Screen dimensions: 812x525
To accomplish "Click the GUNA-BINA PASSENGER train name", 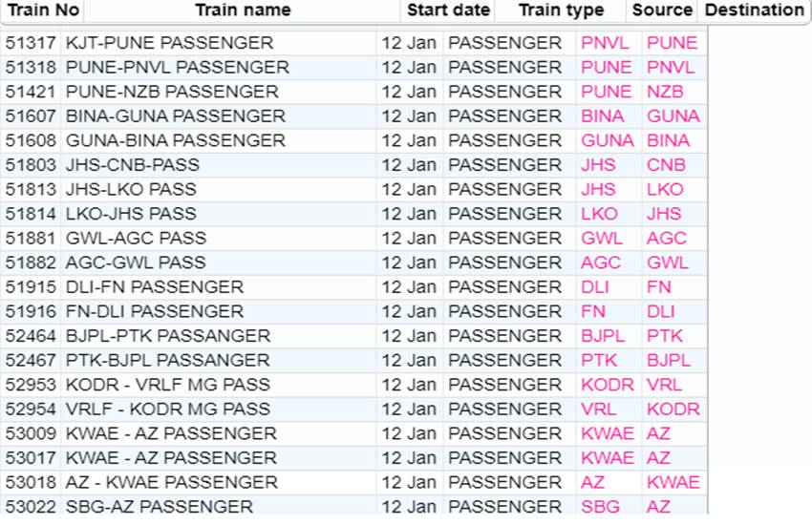I will tap(176, 140).
